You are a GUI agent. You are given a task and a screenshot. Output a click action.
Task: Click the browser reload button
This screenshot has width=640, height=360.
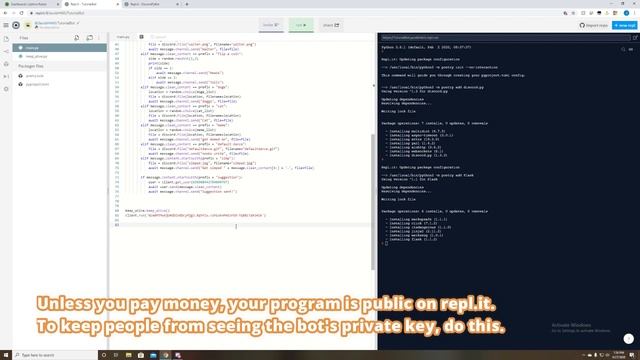tap(22, 13)
